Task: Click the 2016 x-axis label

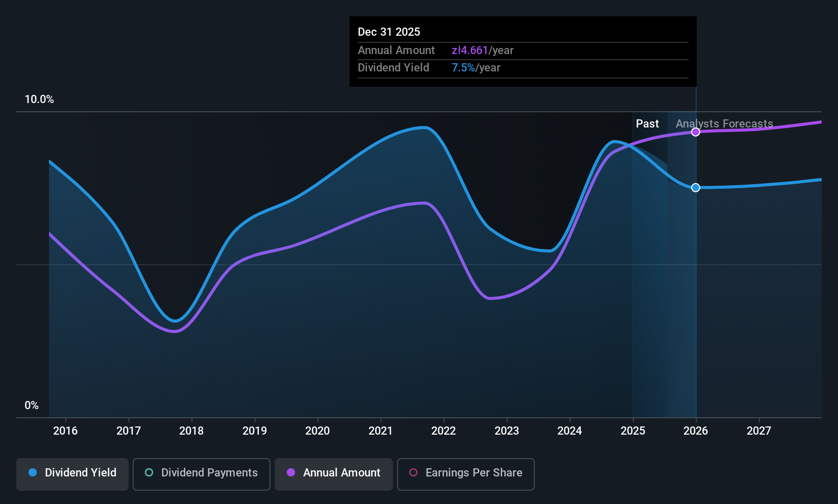Action: (x=65, y=431)
